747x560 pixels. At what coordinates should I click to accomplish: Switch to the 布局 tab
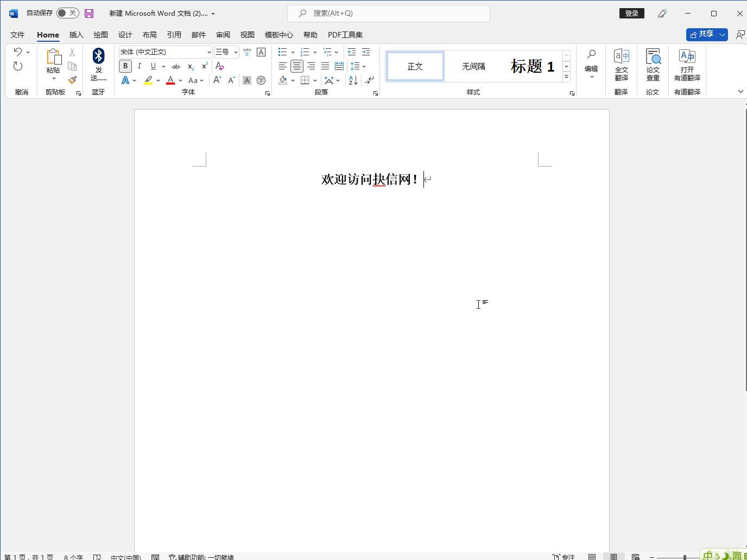click(149, 35)
